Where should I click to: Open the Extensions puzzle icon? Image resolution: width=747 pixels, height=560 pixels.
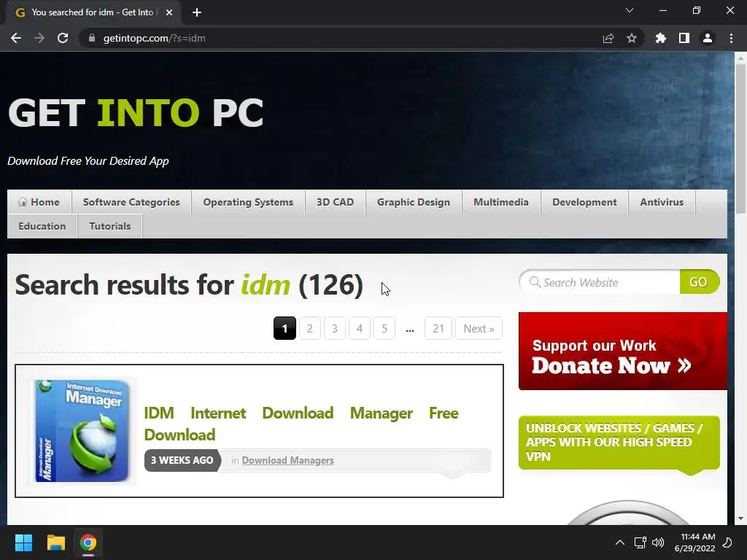pyautogui.click(x=661, y=38)
